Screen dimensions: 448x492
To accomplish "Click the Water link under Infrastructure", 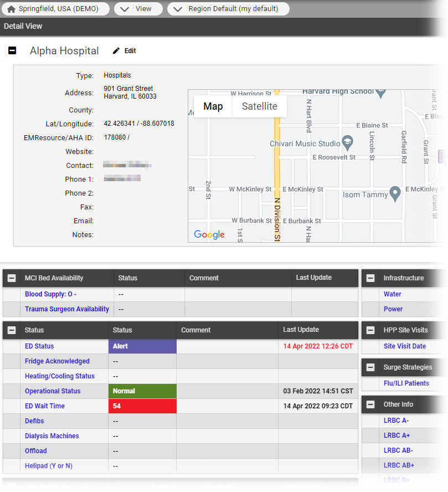I will [x=392, y=294].
